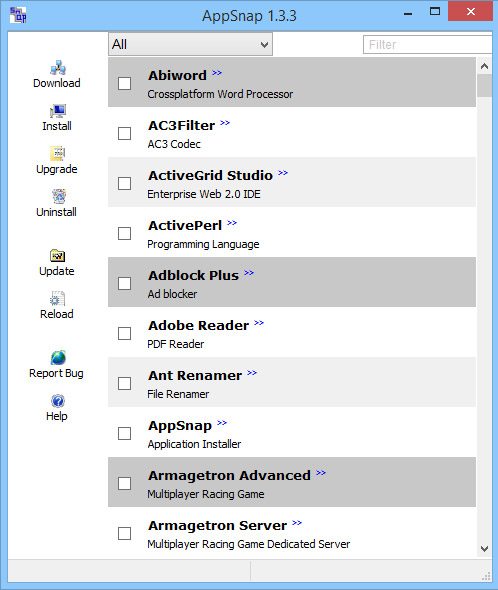Open Report Bug globe icon
The width and height of the screenshot is (498, 590).
click(x=58, y=357)
